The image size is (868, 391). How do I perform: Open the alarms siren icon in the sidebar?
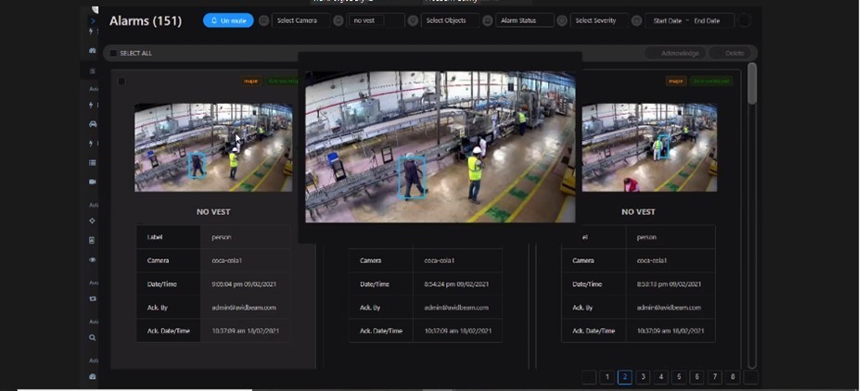(93, 70)
